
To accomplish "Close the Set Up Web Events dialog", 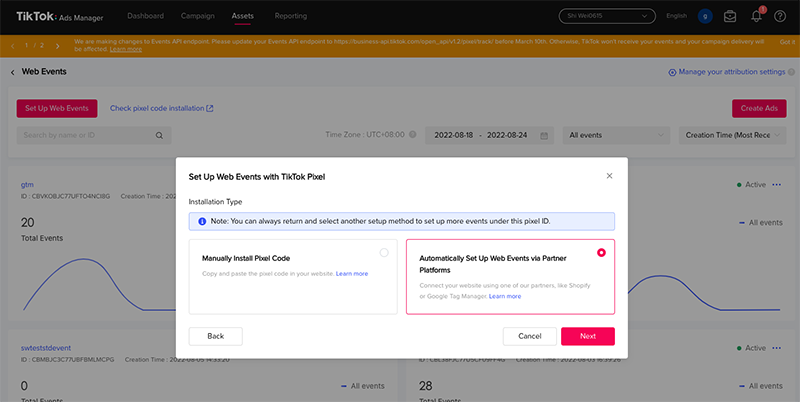I will [609, 176].
